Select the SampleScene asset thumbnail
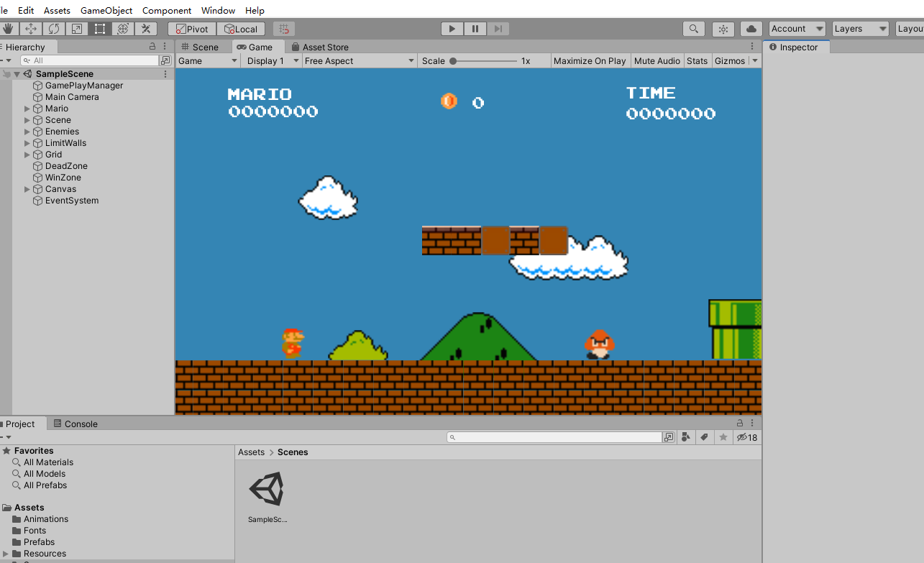Image resolution: width=924 pixels, height=563 pixels. tap(267, 490)
